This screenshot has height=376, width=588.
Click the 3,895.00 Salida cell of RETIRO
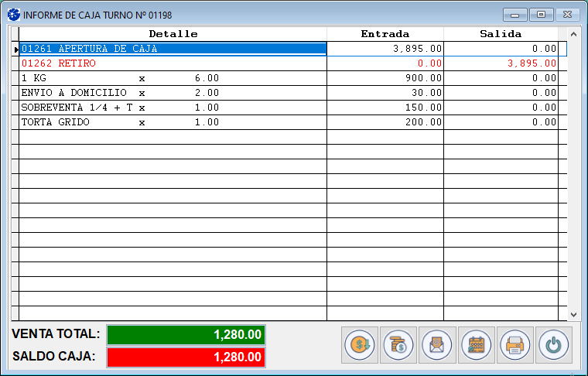(500, 63)
